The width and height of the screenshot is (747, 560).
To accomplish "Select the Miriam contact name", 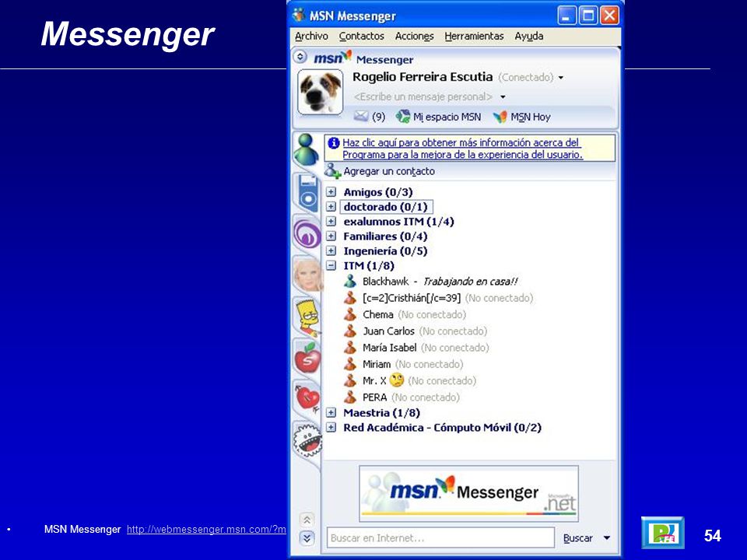I will 377,364.
